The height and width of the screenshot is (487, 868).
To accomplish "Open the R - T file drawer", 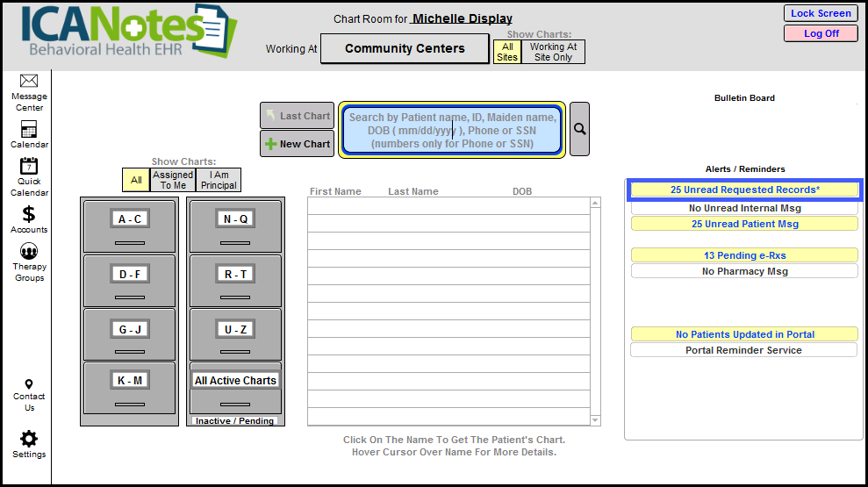I will [x=236, y=281].
